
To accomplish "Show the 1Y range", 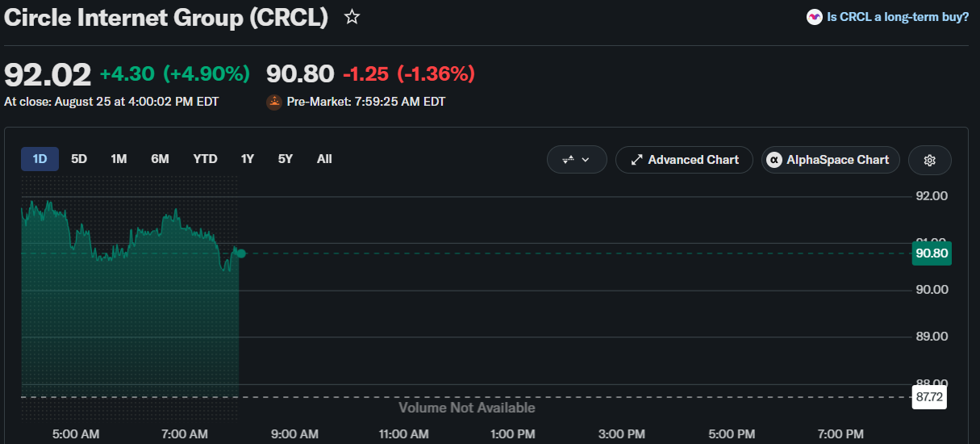I will pos(248,159).
